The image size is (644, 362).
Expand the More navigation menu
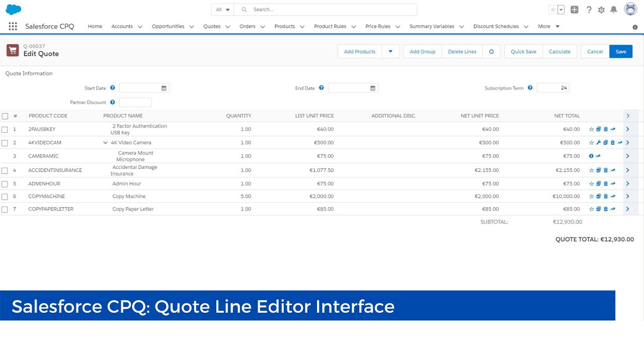coord(549,26)
